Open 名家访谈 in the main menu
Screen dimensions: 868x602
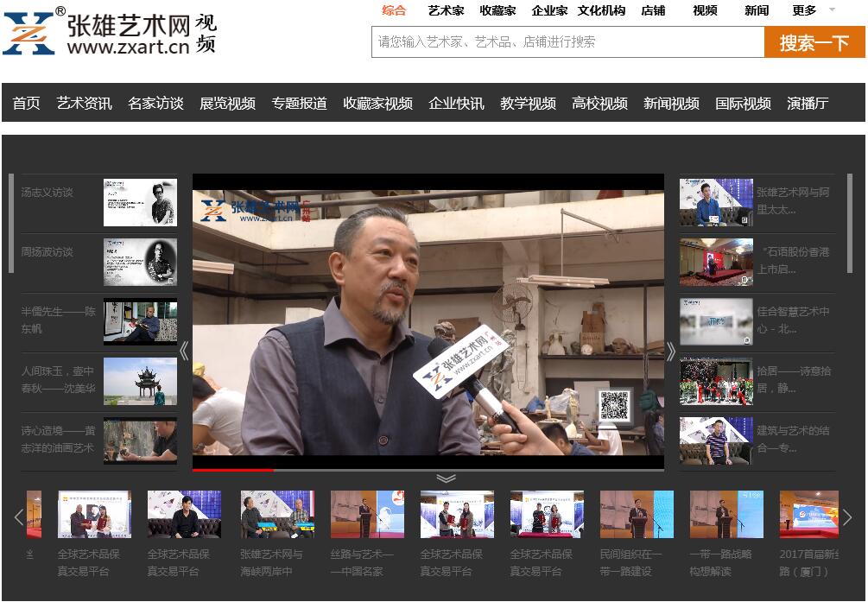[x=155, y=103]
